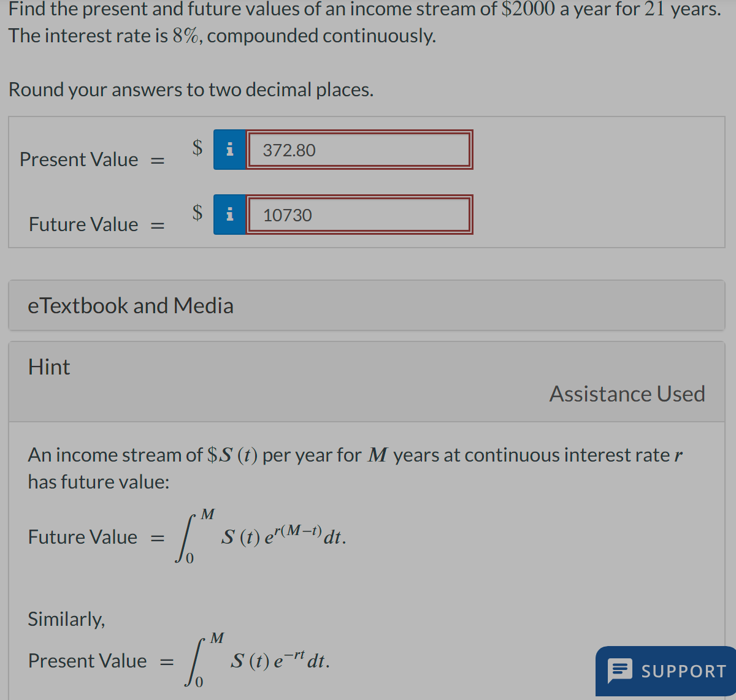Select the Present Value answer box showing 372.80
The height and width of the screenshot is (700, 736).
coord(359,150)
